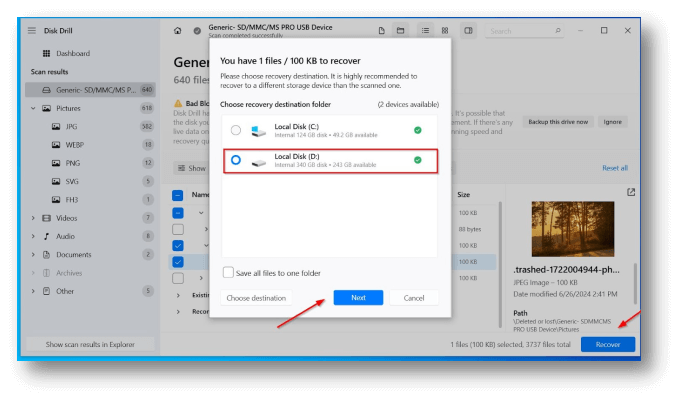Screen dimensions: 680x400
Task: Switch to list view icon
Action: click(425, 30)
